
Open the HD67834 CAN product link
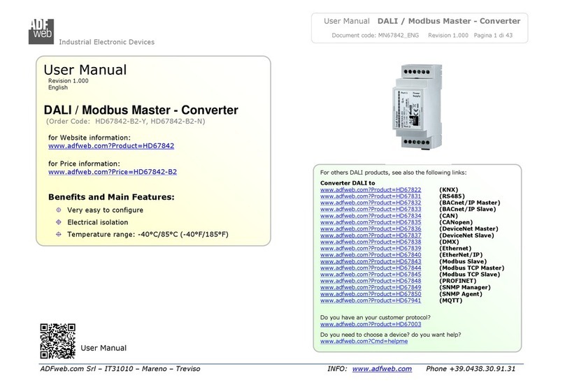tap(371, 216)
